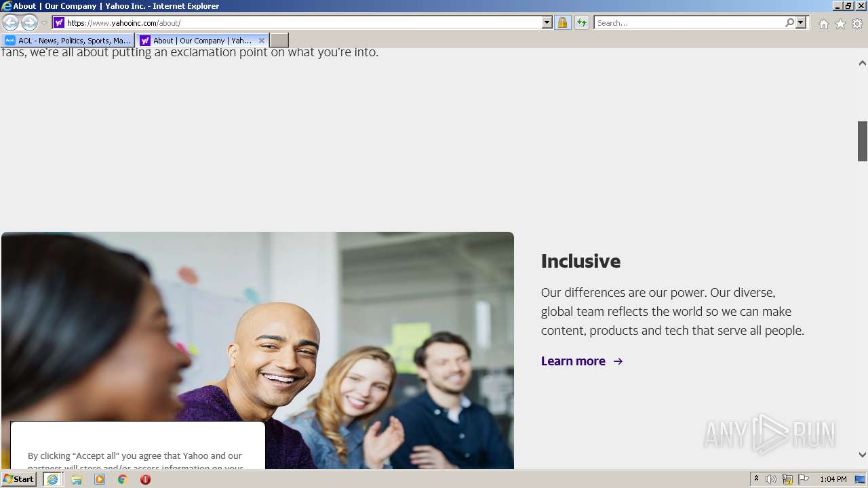Viewport: 868px width, 488px height.
Task: Click the 1:04 PM system clock
Action: tap(833, 479)
